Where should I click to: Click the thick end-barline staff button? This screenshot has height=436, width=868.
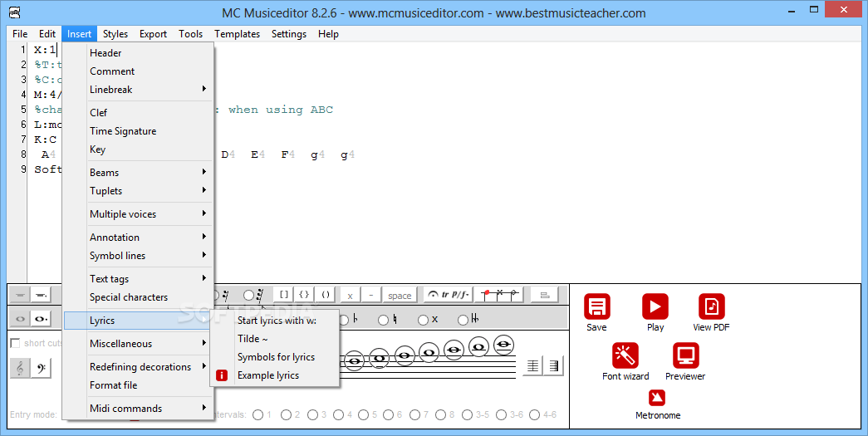[553, 365]
